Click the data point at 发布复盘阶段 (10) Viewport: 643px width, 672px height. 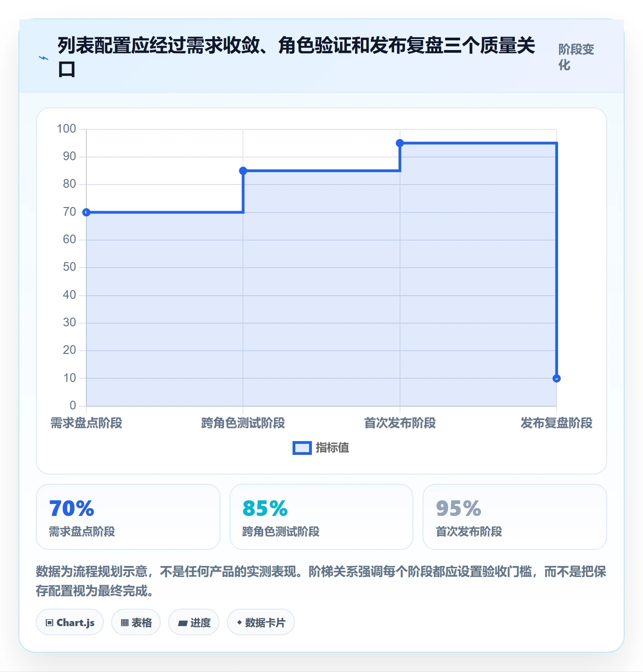coord(557,378)
